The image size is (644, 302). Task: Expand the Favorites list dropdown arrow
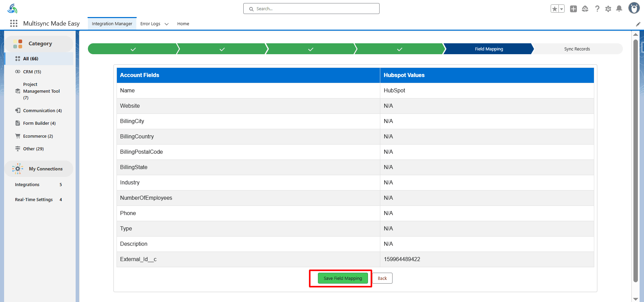pyautogui.click(x=562, y=9)
